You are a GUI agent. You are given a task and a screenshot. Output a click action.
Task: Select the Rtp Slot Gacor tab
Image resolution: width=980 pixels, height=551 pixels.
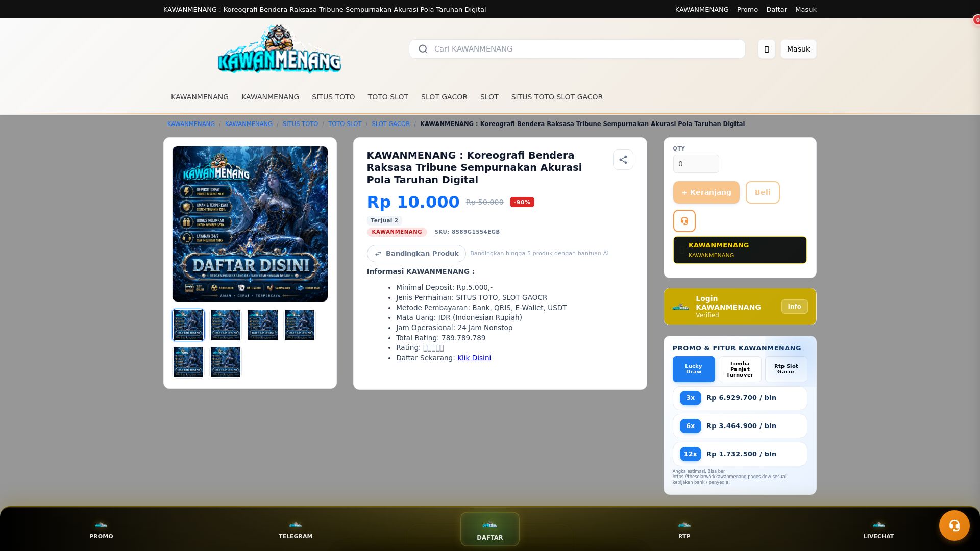coord(786,369)
